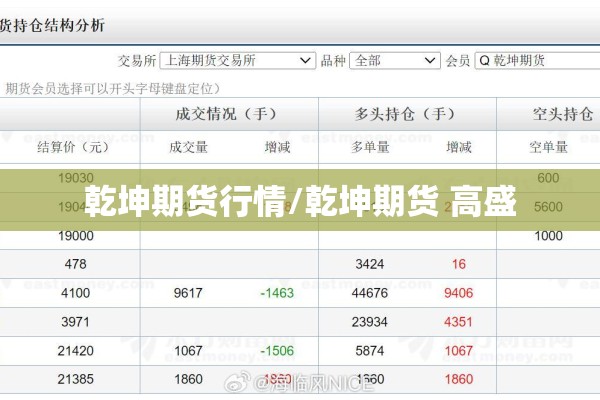Open the 交易所 dropdown showing 上海期货交易所
The height and width of the screenshot is (400, 600).
pyautogui.click(x=238, y=60)
